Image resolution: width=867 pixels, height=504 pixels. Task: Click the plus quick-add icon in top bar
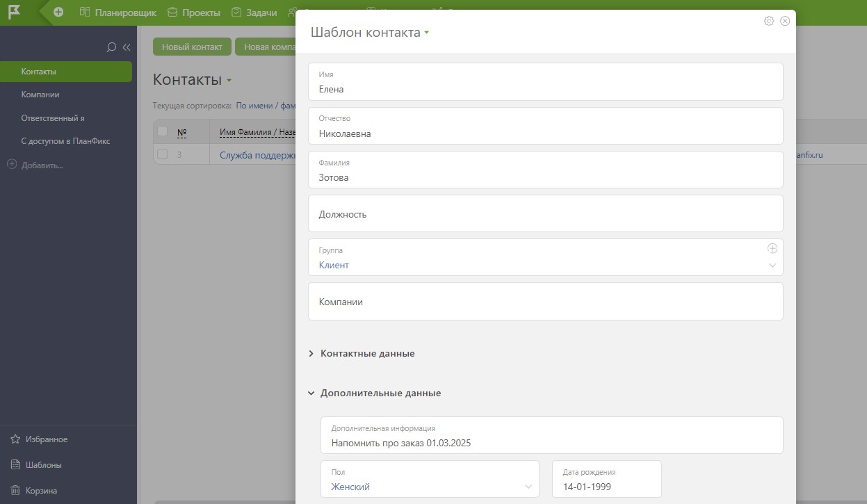pyautogui.click(x=58, y=12)
